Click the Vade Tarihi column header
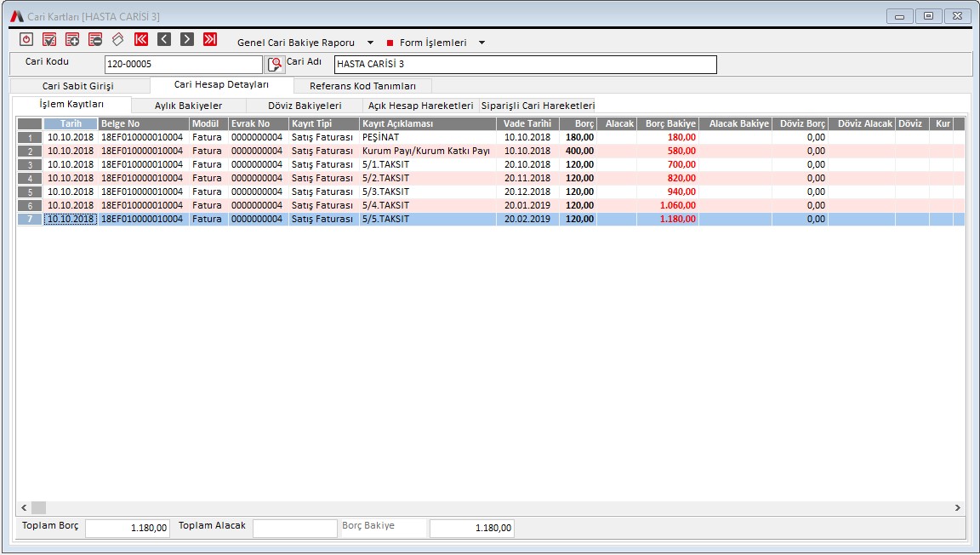 (527, 124)
